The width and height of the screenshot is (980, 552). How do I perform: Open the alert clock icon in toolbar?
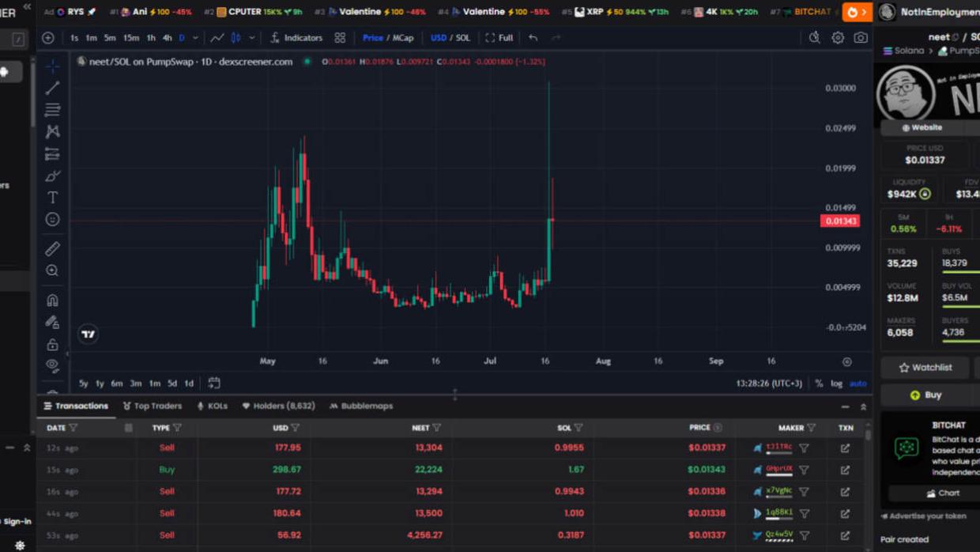pos(815,37)
